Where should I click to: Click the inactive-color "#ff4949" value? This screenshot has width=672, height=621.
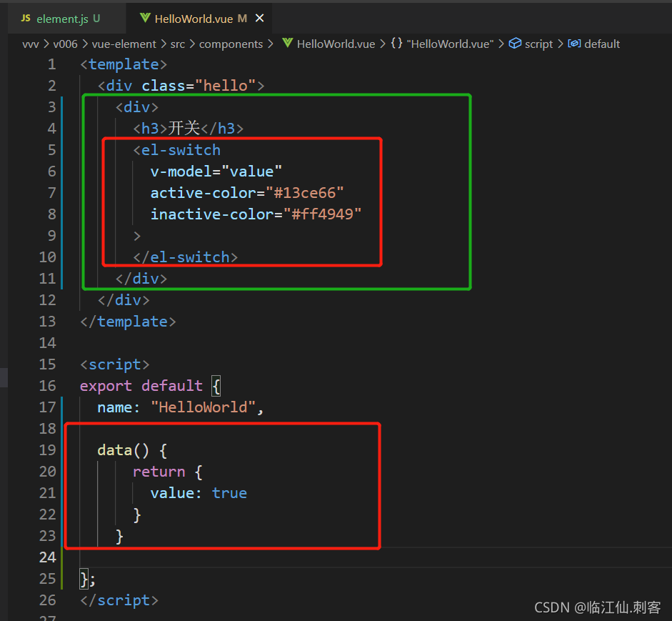322,214
